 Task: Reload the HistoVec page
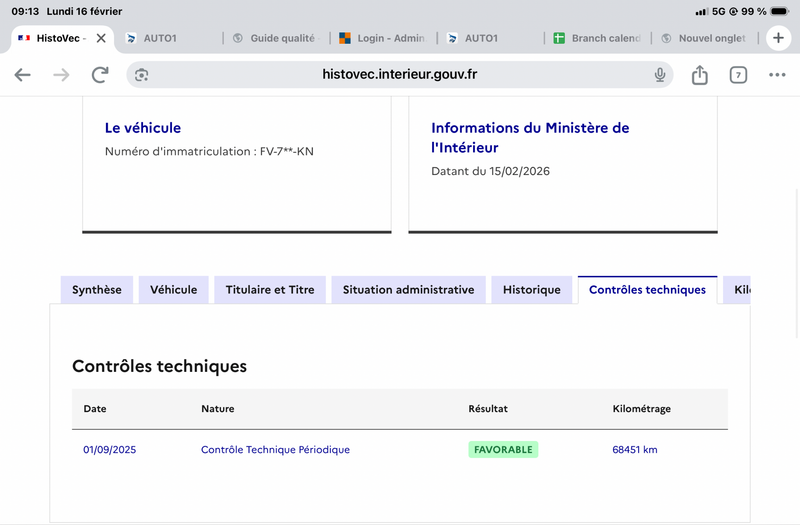click(x=100, y=75)
